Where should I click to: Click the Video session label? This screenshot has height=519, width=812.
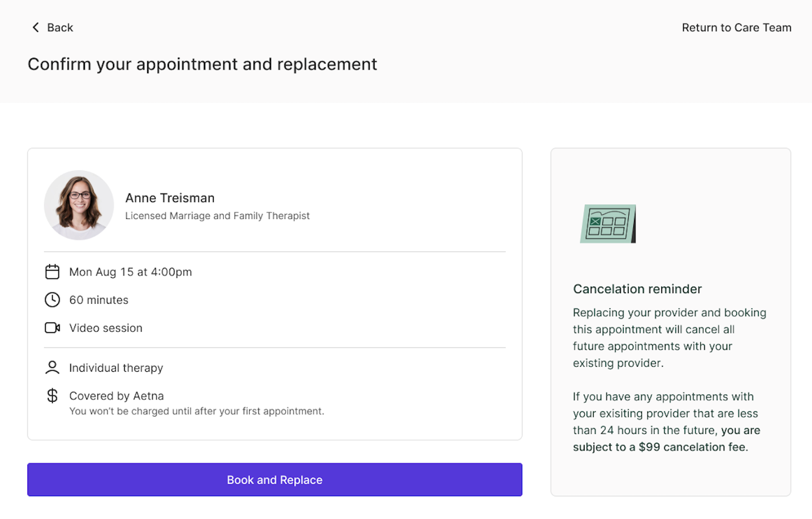(106, 328)
